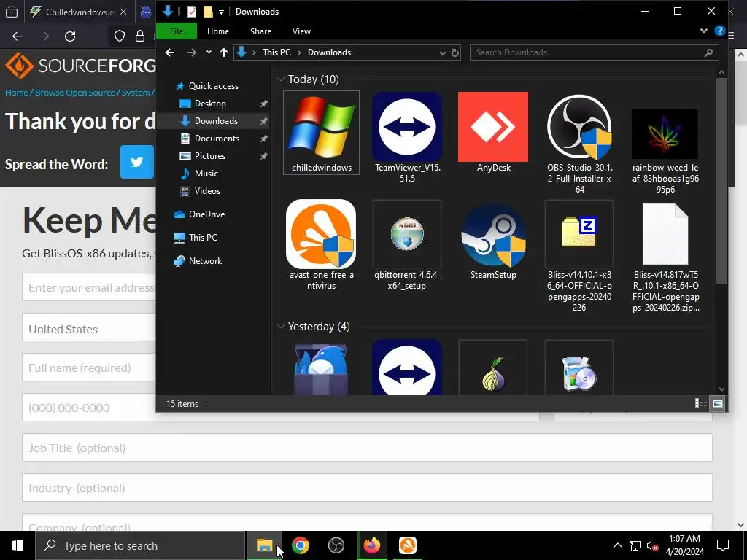The width and height of the screenshot is (747, 560).
Task: Open address bar history dropdown
Action: pos(442,52)
